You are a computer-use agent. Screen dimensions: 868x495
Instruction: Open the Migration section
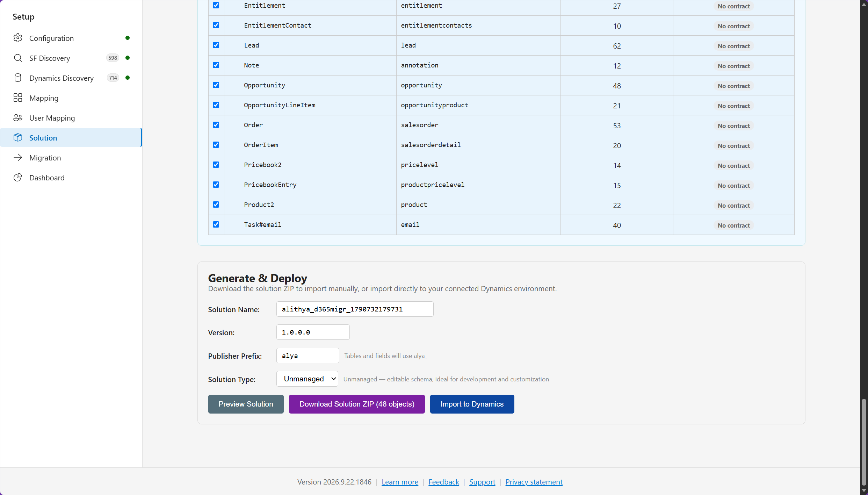(x=71, y=158)
